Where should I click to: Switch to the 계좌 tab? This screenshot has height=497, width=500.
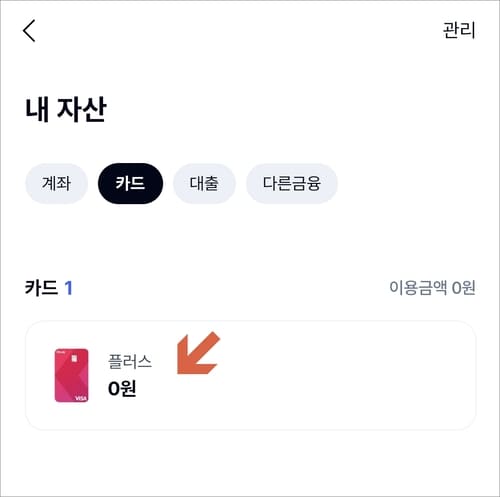(56, 183)
